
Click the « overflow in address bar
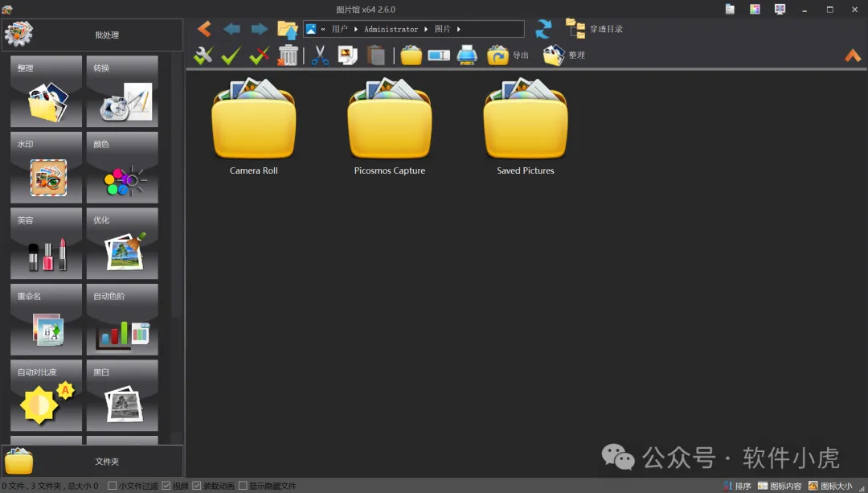point(323,29)
